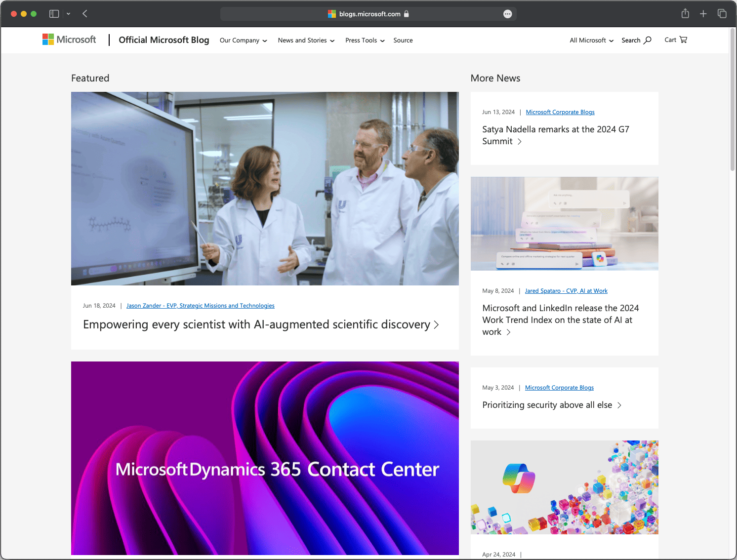Click the back navigation arrow
This screenshot has height=560, width=737.
(x=84, y=13)
